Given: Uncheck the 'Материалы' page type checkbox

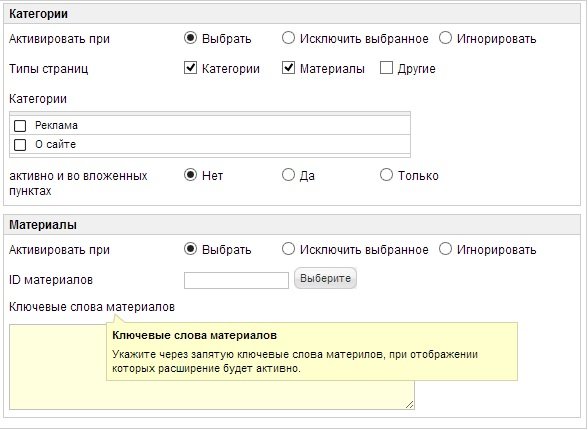Looking at the screenshot, I should 288,68.
